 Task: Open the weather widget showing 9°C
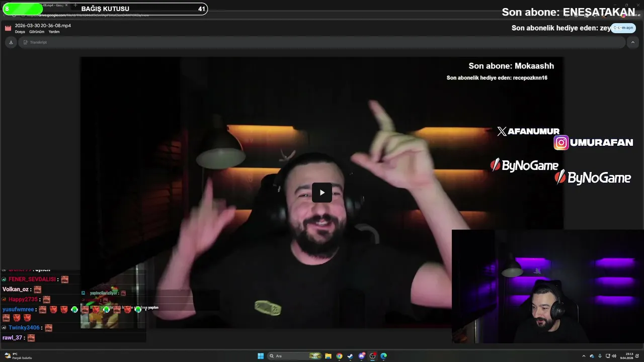18,356
